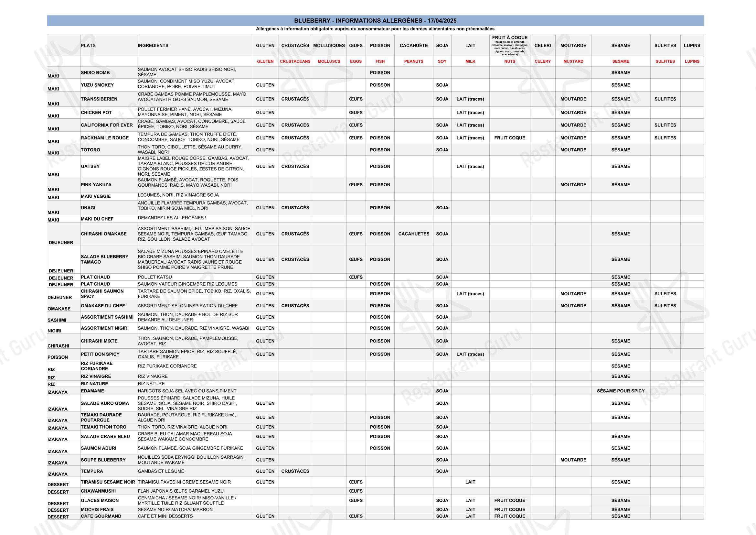This screenshot has height=535, width=756.
Task: Select the "TEMPURA" dish name
Action: (92, 471)
